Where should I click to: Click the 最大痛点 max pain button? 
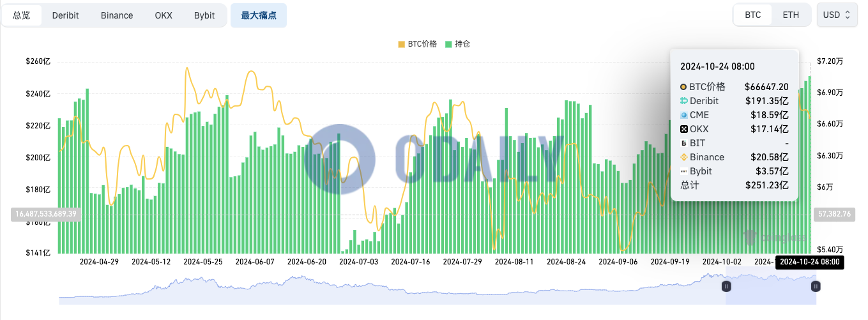click(x=259, y=15)
